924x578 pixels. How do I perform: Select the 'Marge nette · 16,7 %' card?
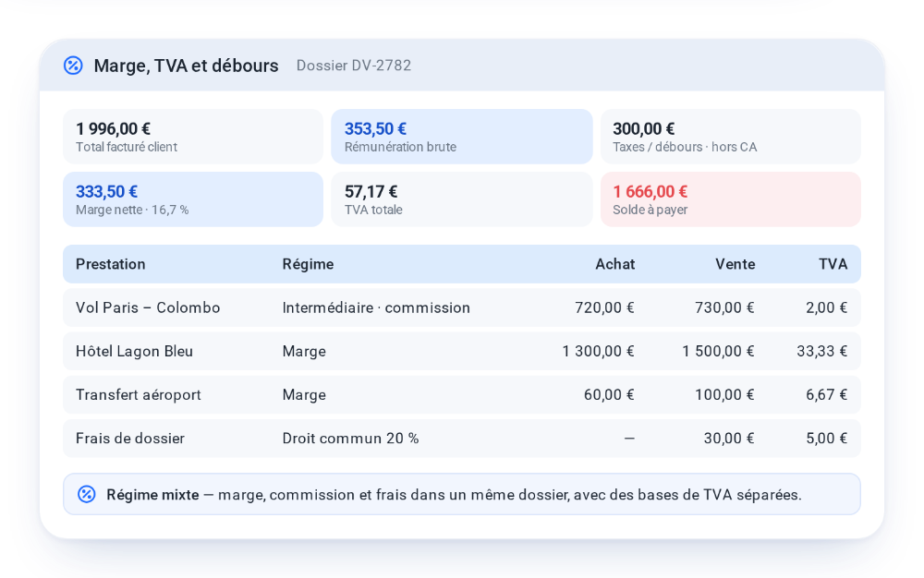[x=193, y=199]
